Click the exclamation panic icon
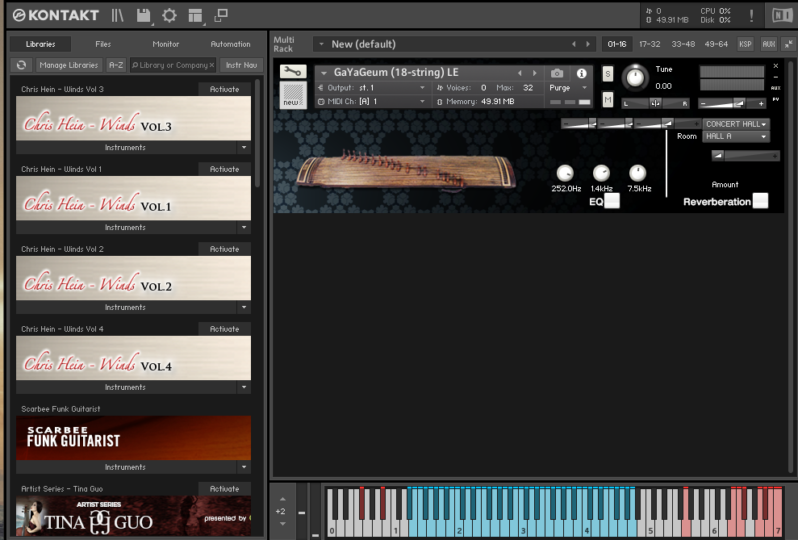The height and width of the screenshot is (540, 798). tap(751, 15)
